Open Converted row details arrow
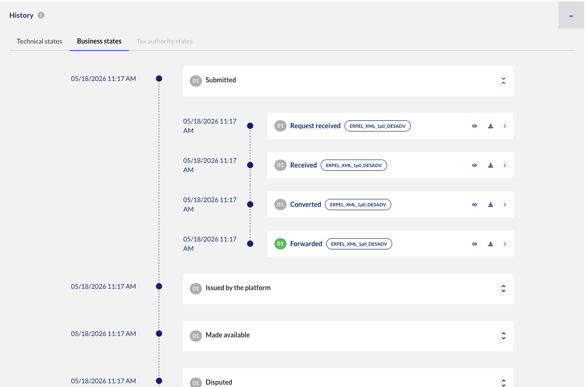This screenshot has width=588, height=387. [505, 204]
